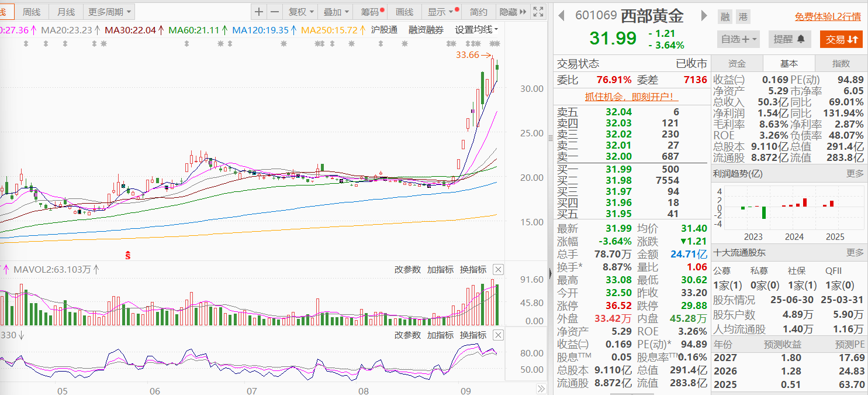Switch to 简约 simplified mode

(479, 12)
